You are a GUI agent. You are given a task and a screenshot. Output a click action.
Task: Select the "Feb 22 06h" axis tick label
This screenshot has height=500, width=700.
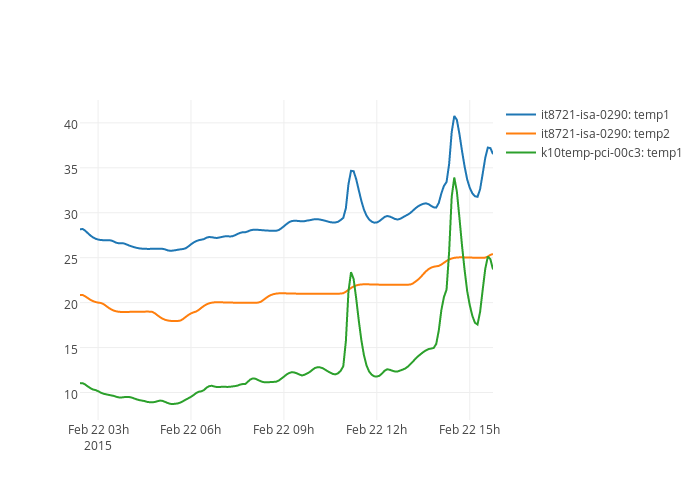190,429
